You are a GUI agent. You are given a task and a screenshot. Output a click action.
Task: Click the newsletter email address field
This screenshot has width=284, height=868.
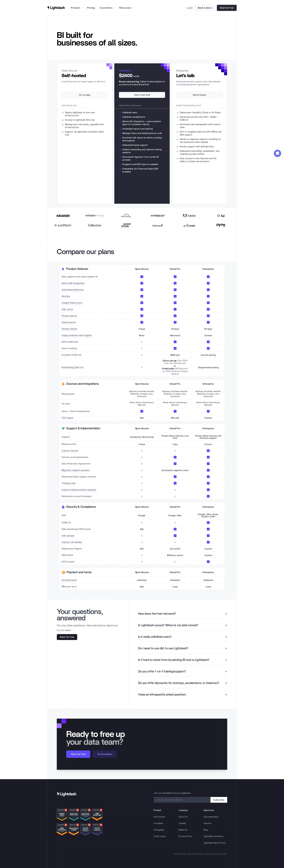pos(182,800)
